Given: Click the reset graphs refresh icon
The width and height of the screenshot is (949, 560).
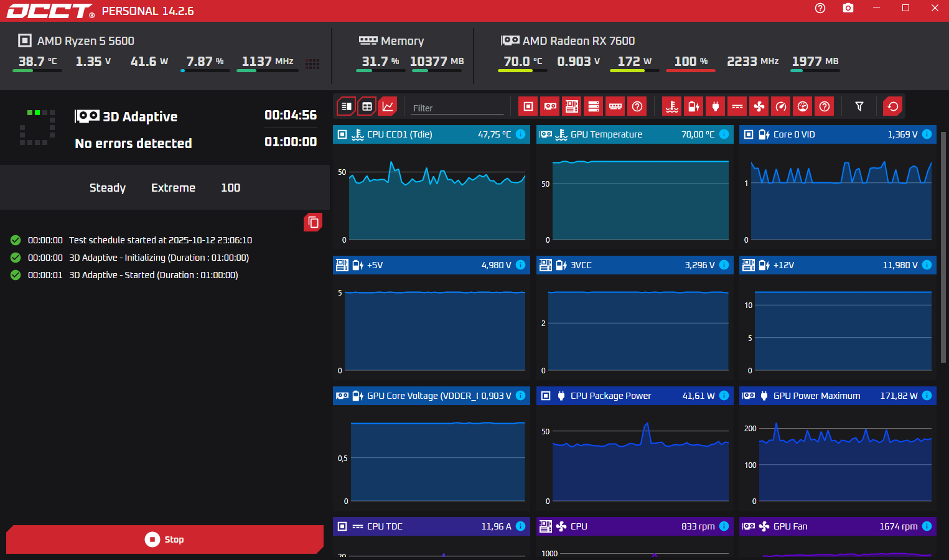Looking at the screenshot, I should tap(893, 106).
